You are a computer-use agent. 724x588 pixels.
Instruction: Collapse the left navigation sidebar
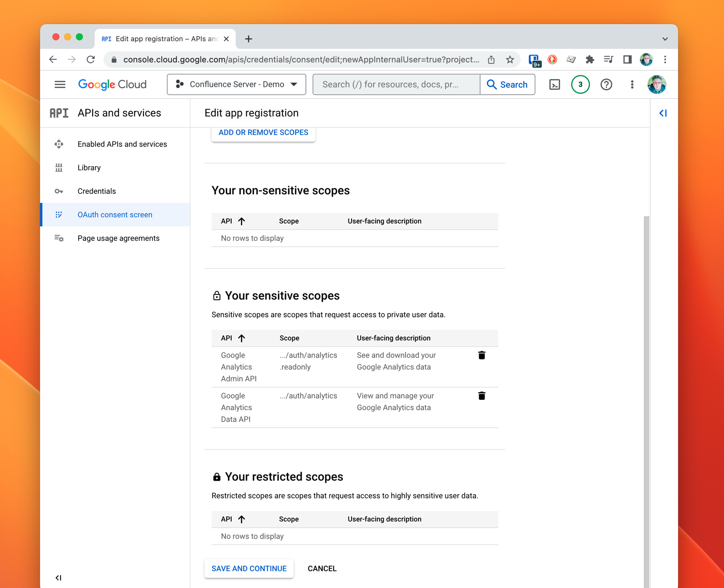[58, 578]
